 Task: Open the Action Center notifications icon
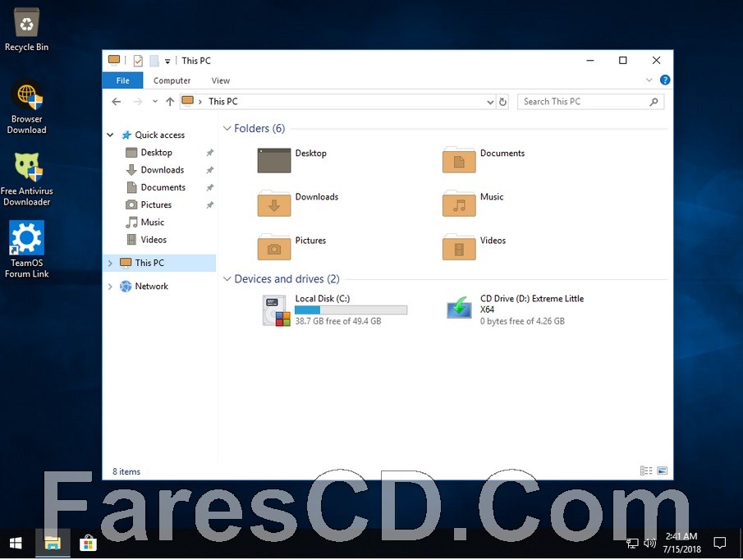point(720,543)
